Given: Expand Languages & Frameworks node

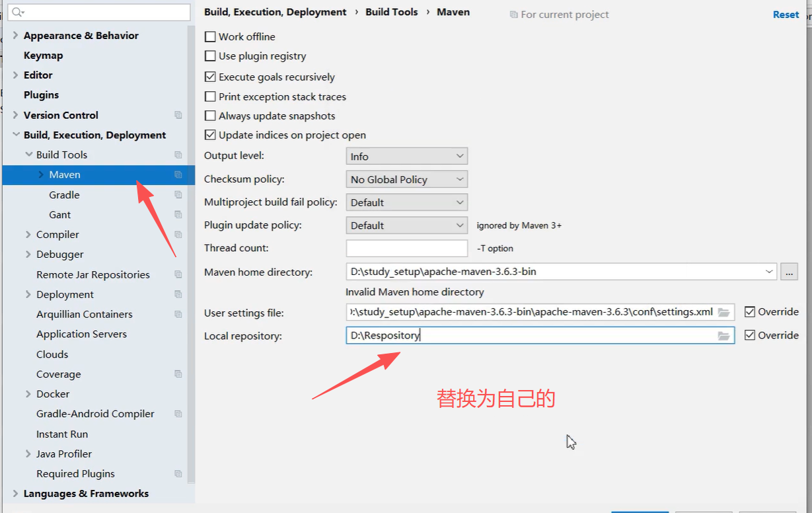Looking at the screenshot, I should coord(16,494).
